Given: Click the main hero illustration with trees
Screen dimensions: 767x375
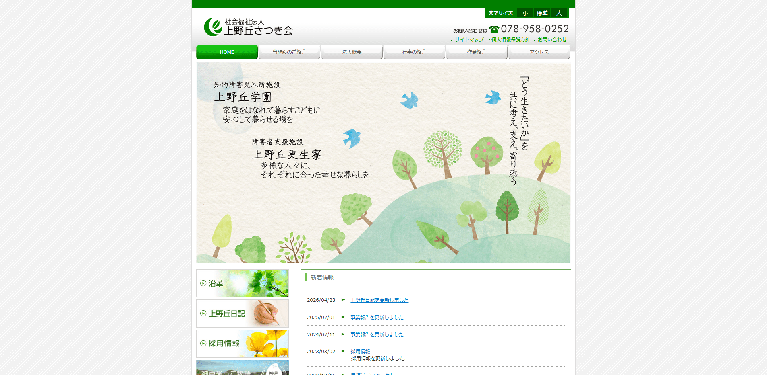Looking at the screenshot, I should pyautogui.click(x=384, y=163).
